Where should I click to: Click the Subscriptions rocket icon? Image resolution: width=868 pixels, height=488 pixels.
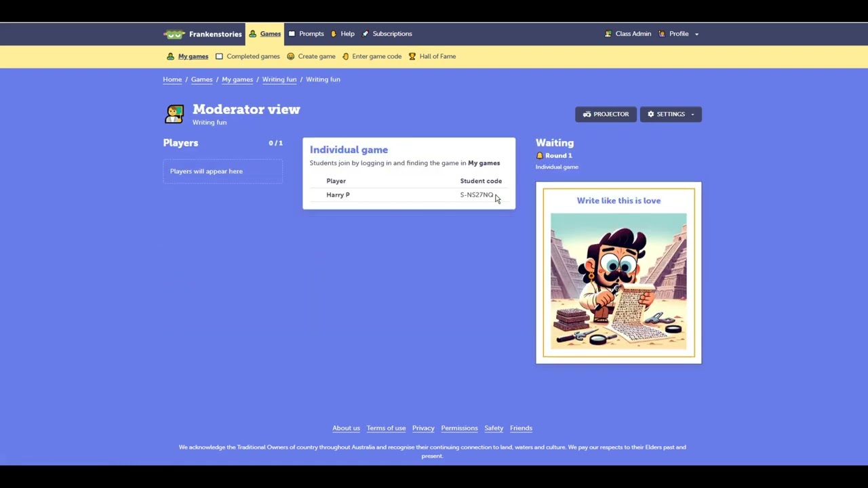365,34
